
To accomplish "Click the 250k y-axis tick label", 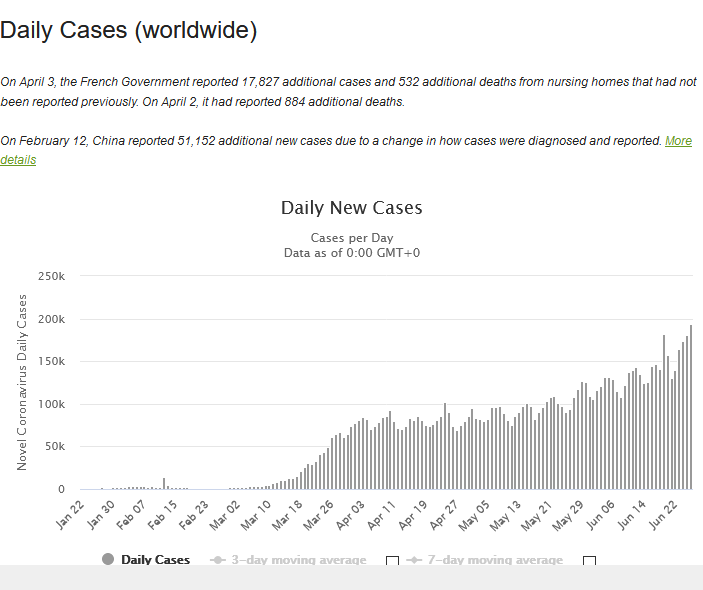I will (x=51, y=277).
